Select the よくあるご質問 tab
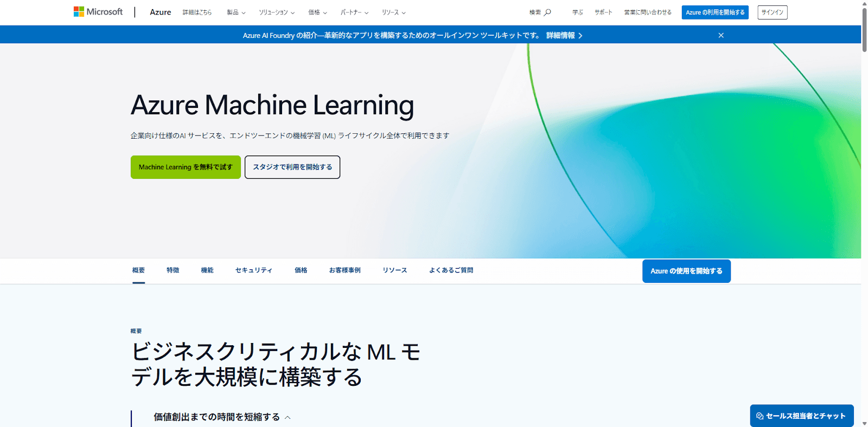The image size is (868, 427). point(451,270)
